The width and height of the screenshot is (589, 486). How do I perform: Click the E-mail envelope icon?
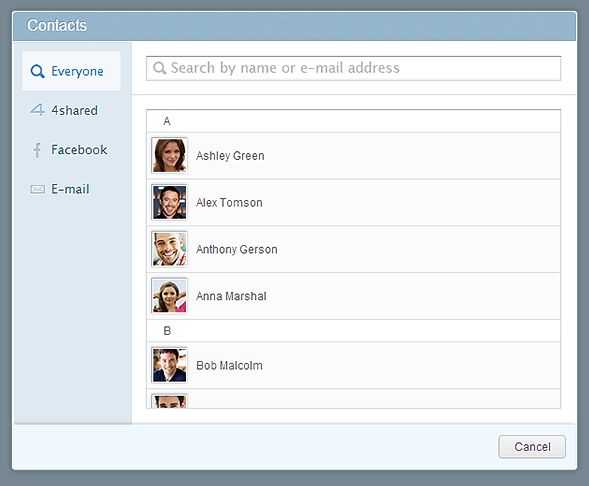click(37, 189)
